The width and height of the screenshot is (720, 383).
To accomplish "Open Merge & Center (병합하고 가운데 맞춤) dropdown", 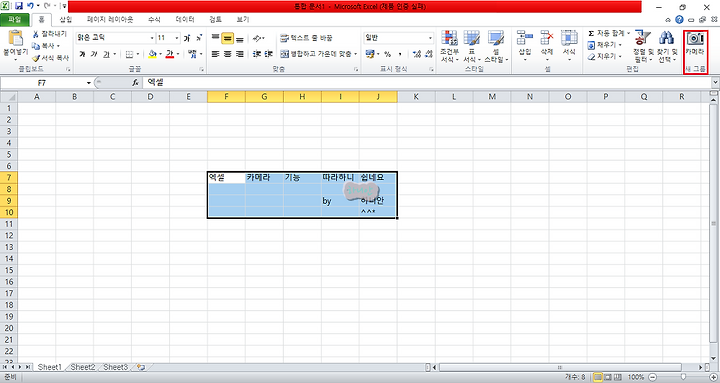I will point(356,54).
